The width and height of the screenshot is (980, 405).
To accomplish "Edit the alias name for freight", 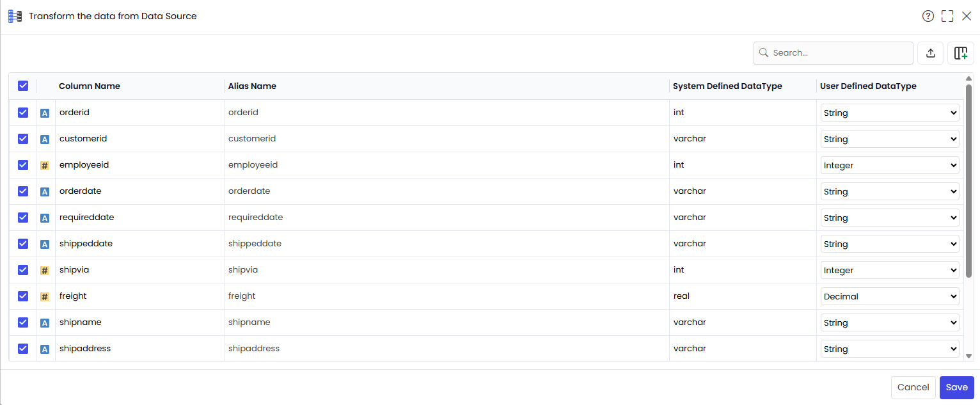I will (x=447, y=296).
